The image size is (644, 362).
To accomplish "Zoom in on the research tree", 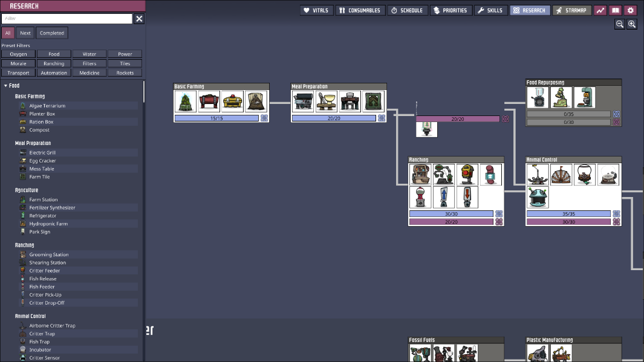I will coord(632,24).
